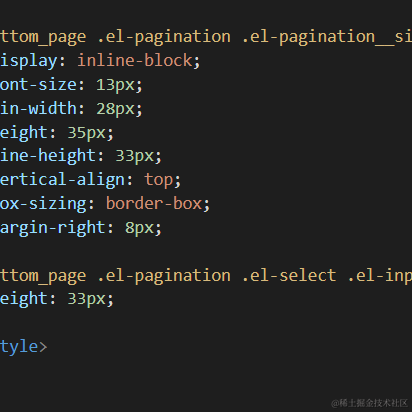The width and height of the screenshot is (412, 412).
Task: Click the watermark text at bottom right
Action: click(x=369, y=403)
